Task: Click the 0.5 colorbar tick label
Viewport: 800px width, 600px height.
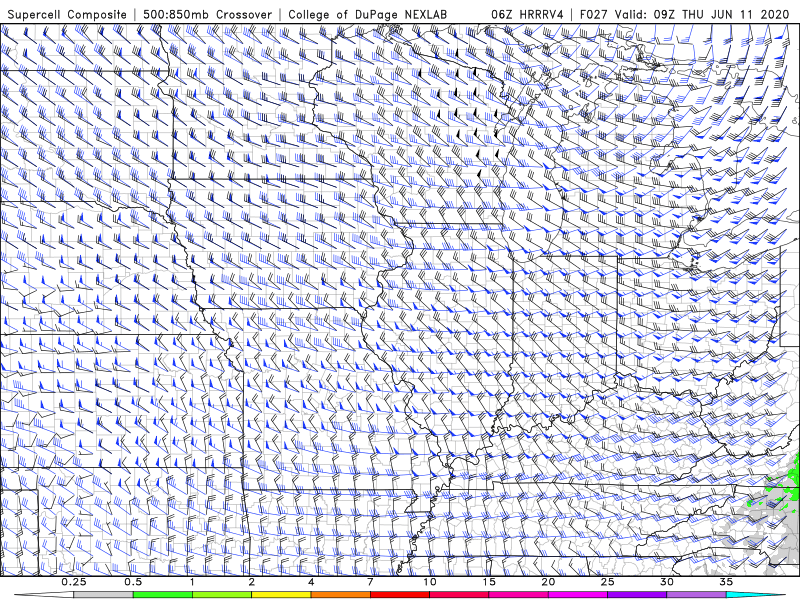Action: [x=133, y=582]
